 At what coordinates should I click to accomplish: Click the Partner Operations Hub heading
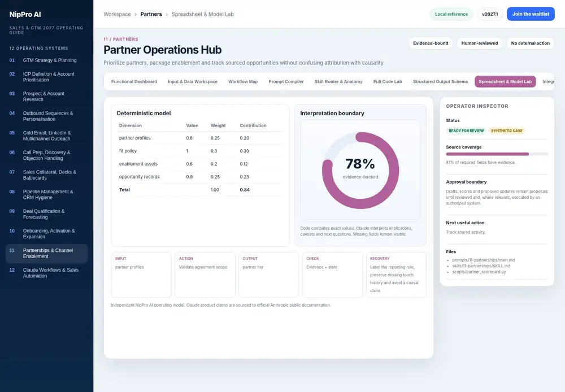163,50
